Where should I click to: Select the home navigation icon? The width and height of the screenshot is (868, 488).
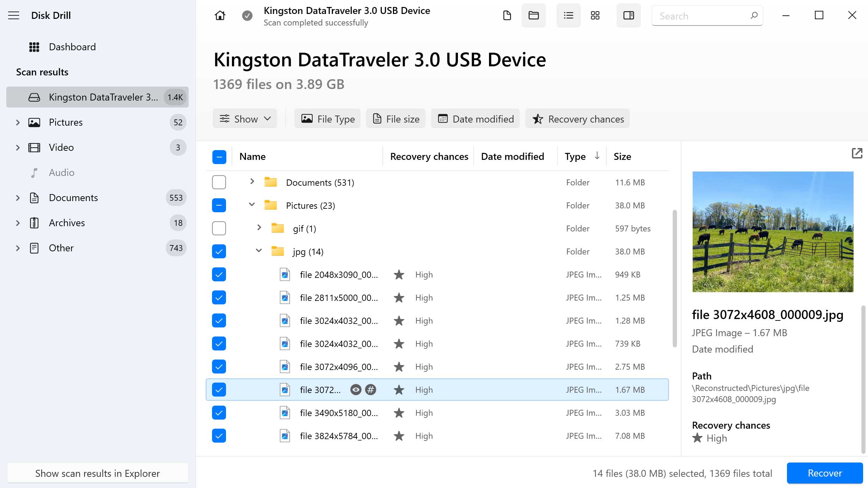pos(220,15)
